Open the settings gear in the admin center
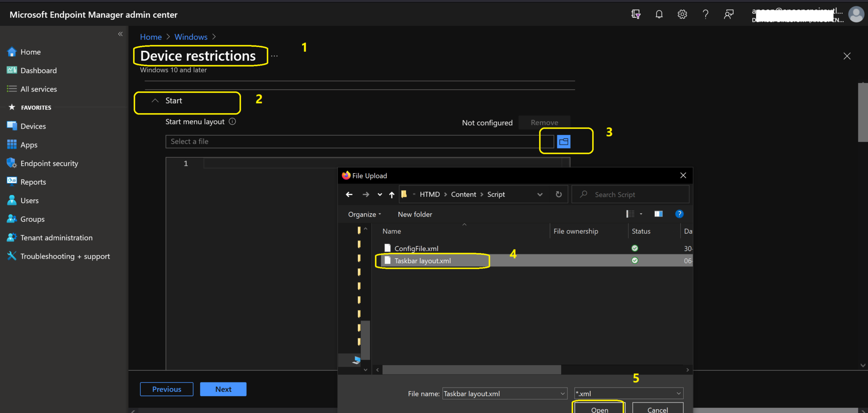The height and width of the screenshot is (413, 868). click(682, 14)
